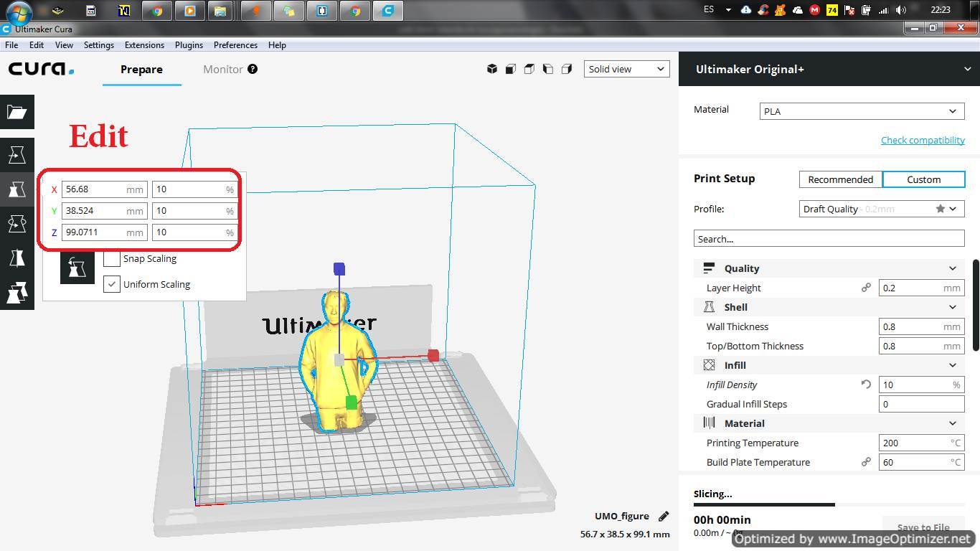
Task: Rename job with pencil icon beside UMO_figure
Action: coord(664,516)
